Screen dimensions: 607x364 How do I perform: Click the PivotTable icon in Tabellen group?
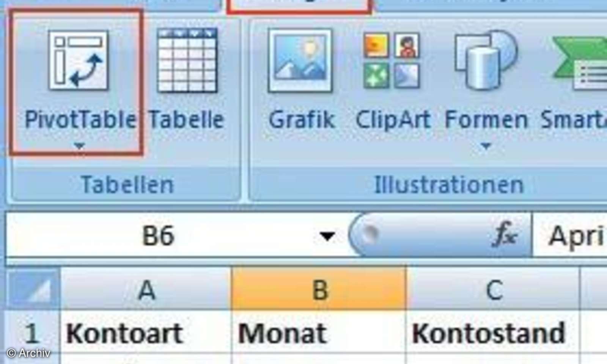tap(78, 61)
